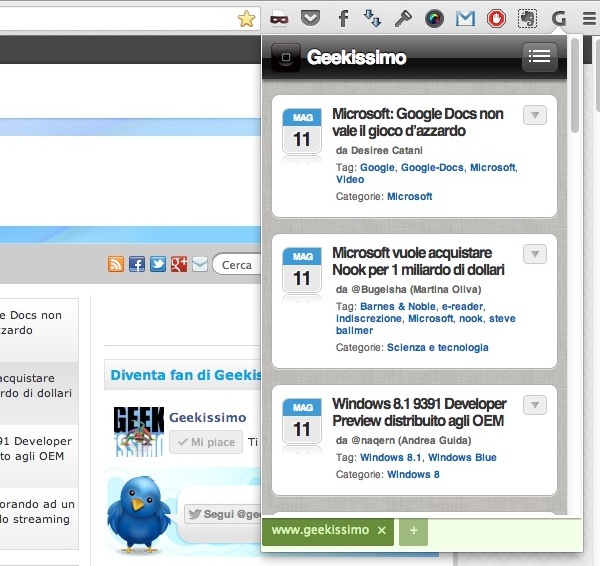Close the www.geekissimo tab

[382, 530]
